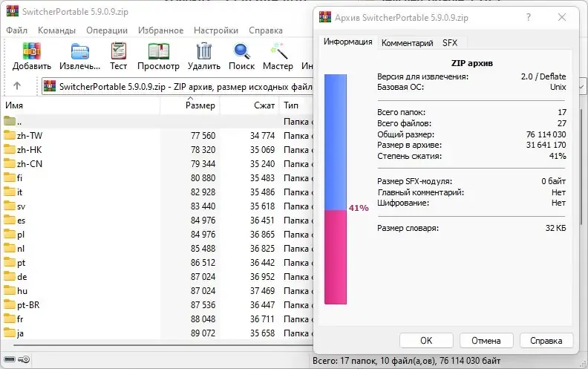Click the blue part of compression bar
588x369 pixels.
point(336,142)
